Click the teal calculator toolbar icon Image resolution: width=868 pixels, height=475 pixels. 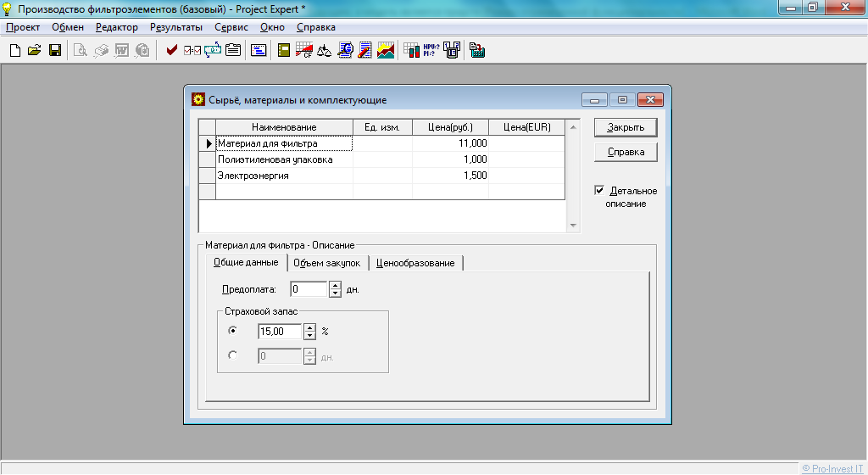[x=477, y=50]
